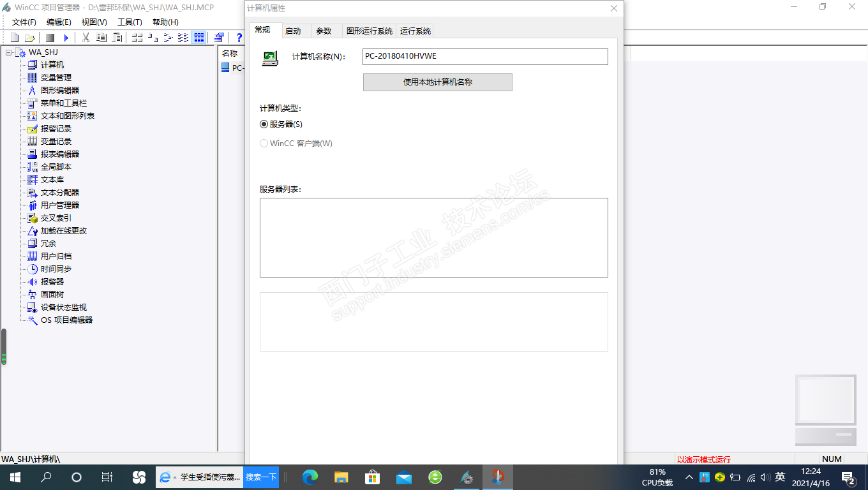Click the 加载在线更改 icon
Screen dimensions: 868x490
click(x=33, y=230)
